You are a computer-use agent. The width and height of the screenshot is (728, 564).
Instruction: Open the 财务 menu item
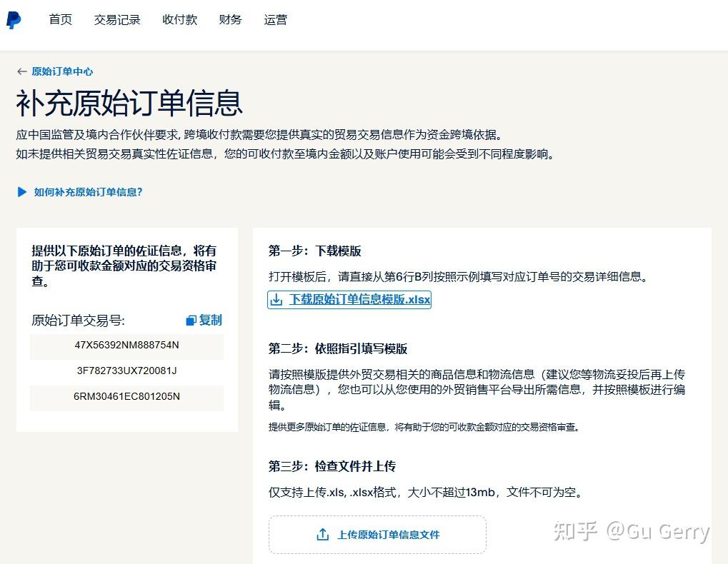tap(230, 19)
